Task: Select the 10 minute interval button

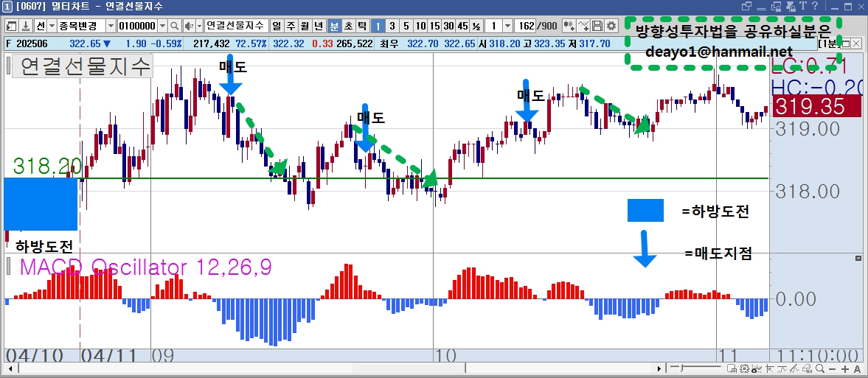Action: coord(420,26)
